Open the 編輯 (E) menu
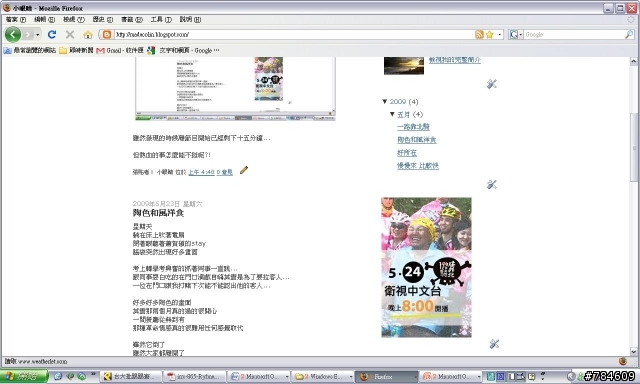The width and height of the screenshot is (640, 384). 44,19
